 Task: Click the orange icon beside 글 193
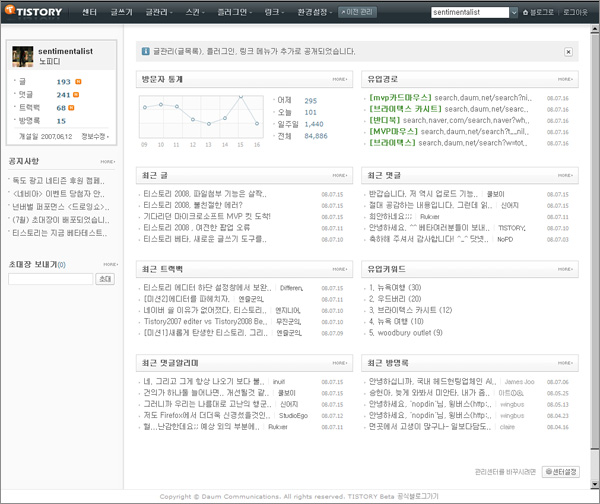[x=78, y=82]
